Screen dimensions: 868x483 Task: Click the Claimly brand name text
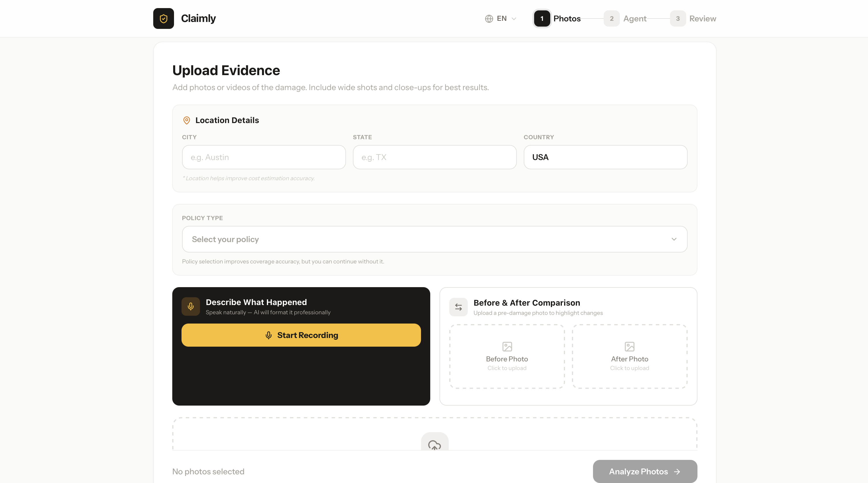click(198, 18)
